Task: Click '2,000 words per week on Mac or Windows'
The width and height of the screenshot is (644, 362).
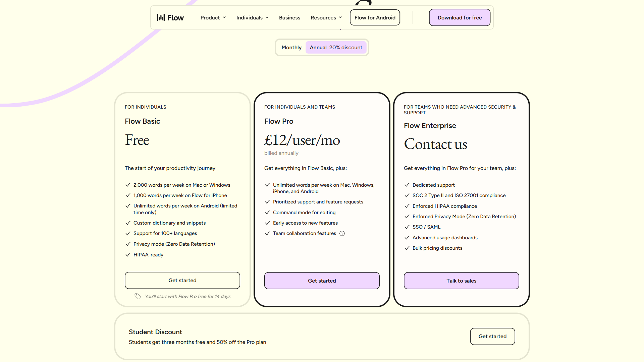Action: pos(182,185)
